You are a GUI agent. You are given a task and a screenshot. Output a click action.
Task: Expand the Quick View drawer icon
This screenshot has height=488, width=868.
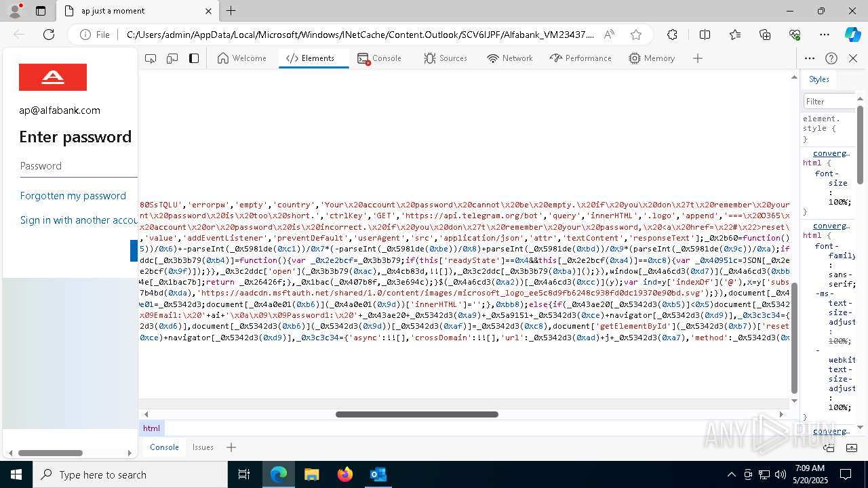coord(850,447)
